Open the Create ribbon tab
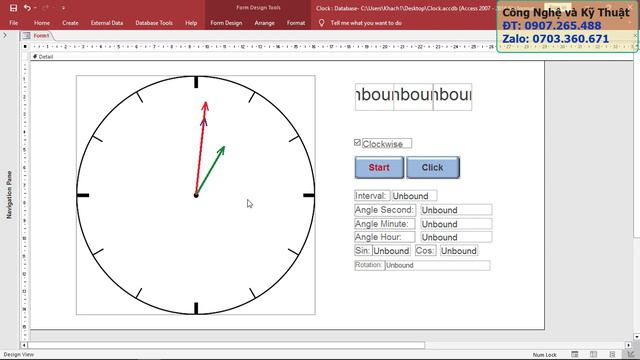 click(x=70, y=23)
